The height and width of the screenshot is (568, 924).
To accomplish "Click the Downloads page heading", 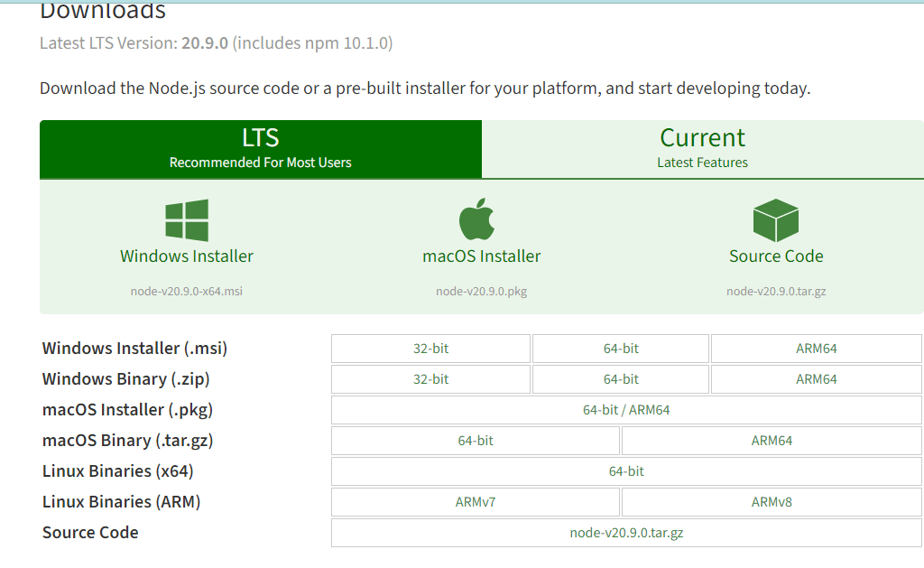I will [103, 11].
